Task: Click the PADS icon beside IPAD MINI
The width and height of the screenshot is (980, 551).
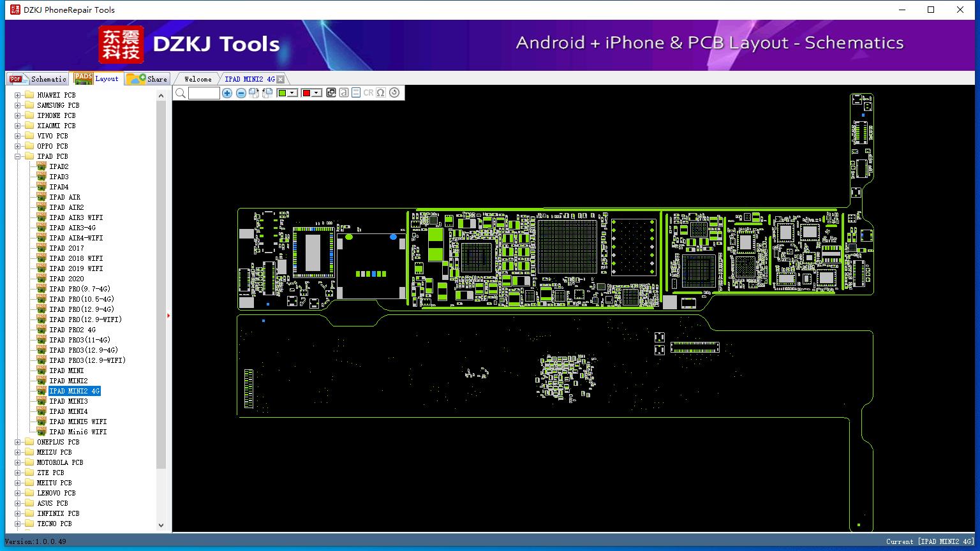Action: point(41,371)
